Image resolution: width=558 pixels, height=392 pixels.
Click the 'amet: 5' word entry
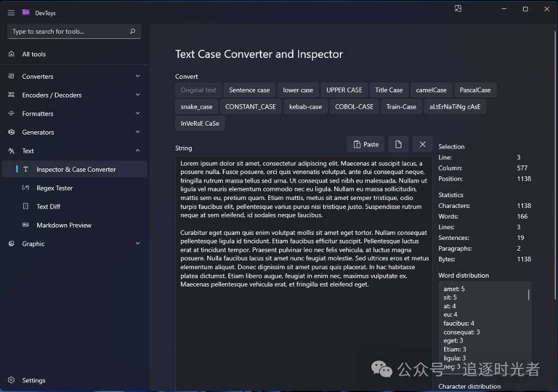click(x=454, y=288)
